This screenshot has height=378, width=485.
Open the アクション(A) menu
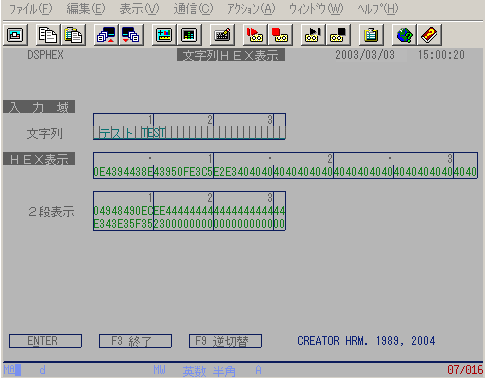click(x=251, y=9)
